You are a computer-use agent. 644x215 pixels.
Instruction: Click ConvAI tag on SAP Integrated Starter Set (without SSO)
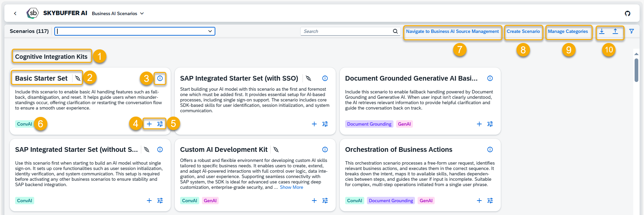tap(24, 201)
